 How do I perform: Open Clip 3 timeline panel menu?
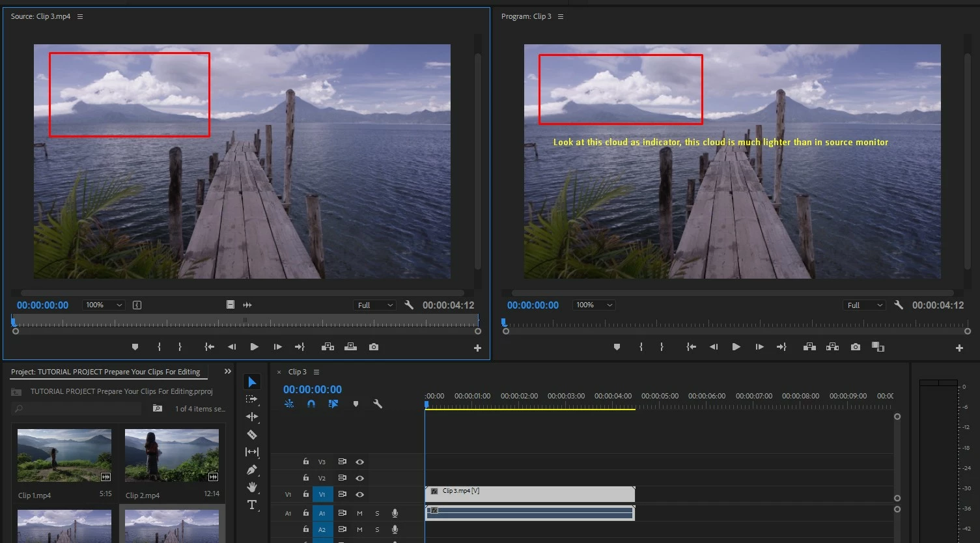point(316,372)
